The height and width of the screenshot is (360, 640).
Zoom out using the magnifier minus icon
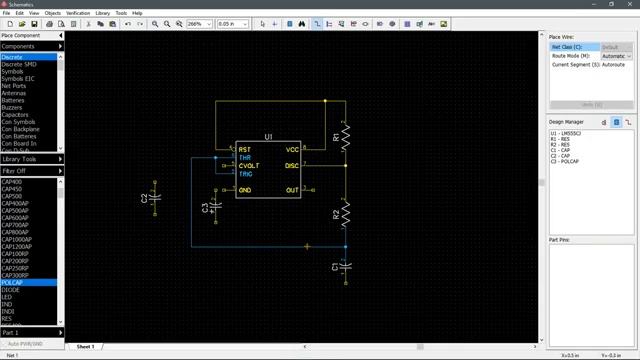(x=167, y=24)
